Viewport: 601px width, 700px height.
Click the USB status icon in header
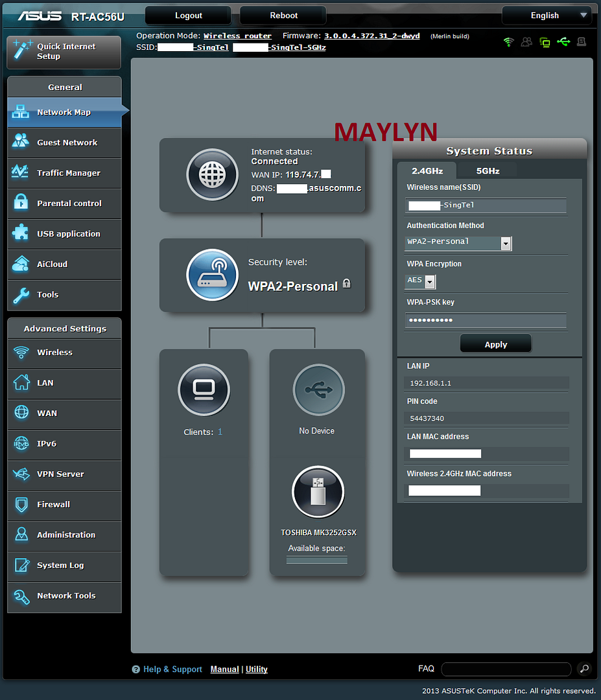click(563, 42)
